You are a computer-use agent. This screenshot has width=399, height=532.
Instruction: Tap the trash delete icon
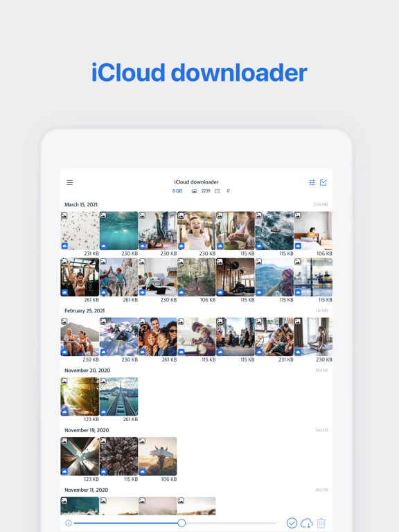click(321, 523)
